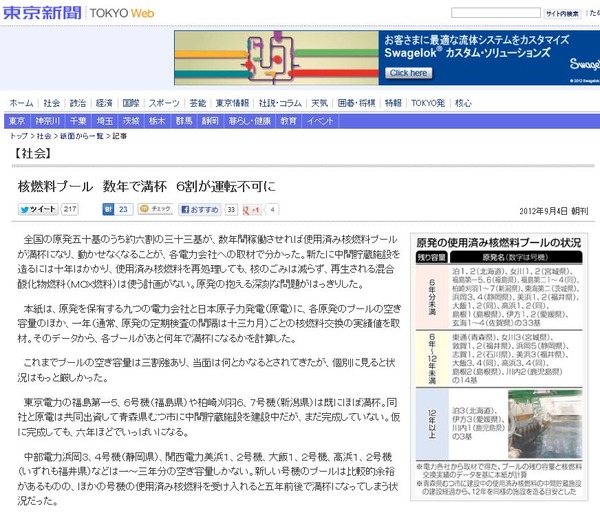The width and height of the screenshot is (600, 515).
Task: Click the Facebook おすすめ button
Action: tap(200, 209)
